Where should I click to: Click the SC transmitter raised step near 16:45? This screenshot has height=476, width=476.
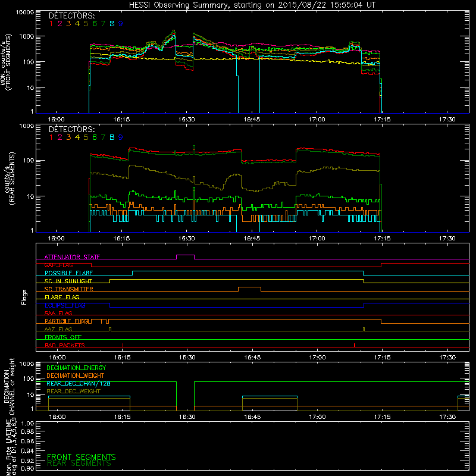point(249,287)
